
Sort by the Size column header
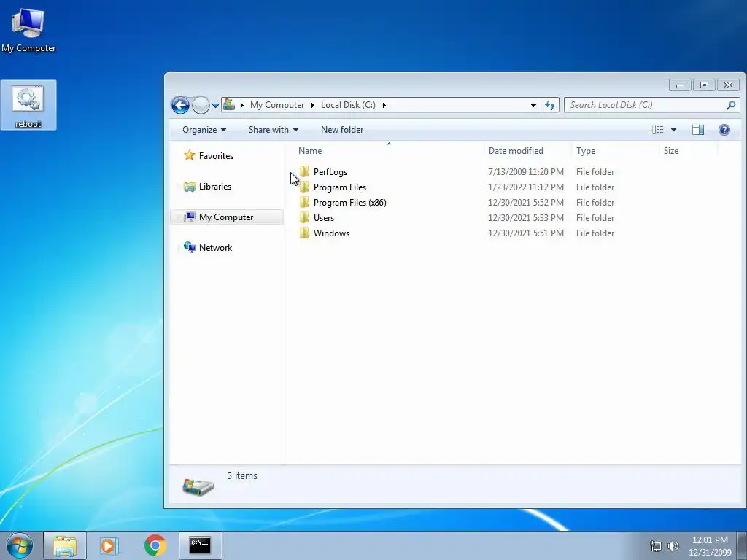coord(671,151)
